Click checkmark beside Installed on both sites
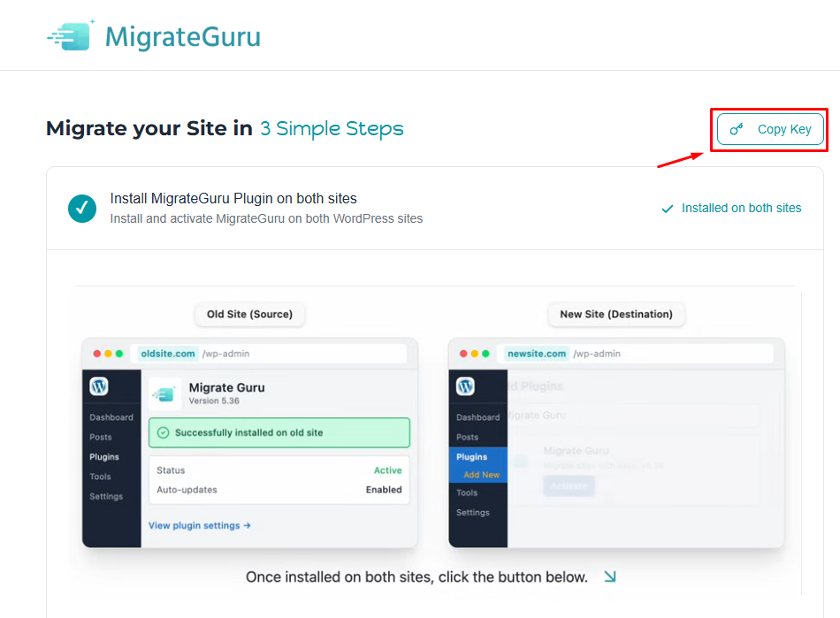Image resolution: width=840 pixels, height=618 pixels. coord(668,209)
